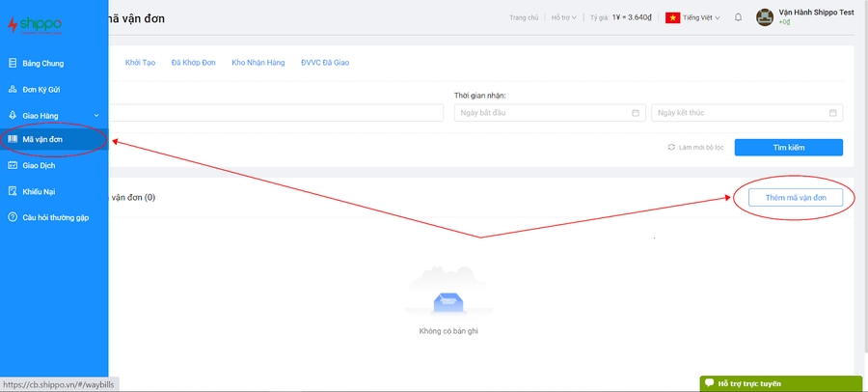Image resolution: width=868 pixels, height=392 pixels.
Task: Switch to Kho Nhận Hàng tab
Action: (258, 62)
